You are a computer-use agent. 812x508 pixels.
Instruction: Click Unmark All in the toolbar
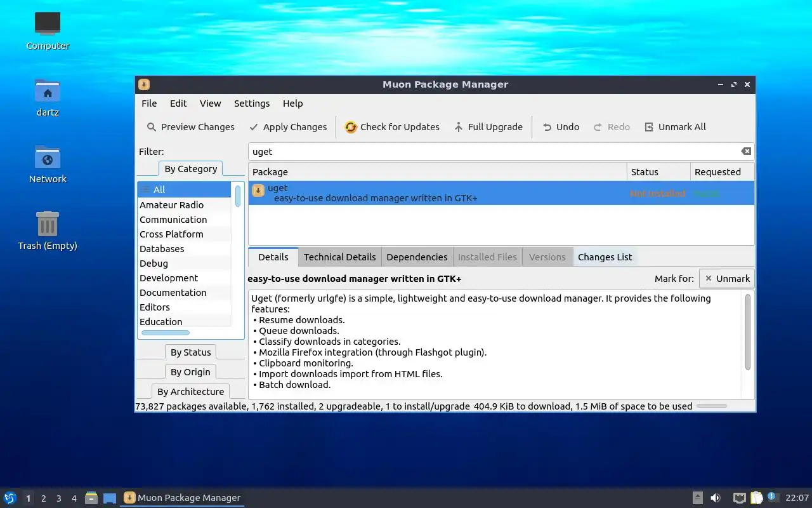tap(675, 127)
